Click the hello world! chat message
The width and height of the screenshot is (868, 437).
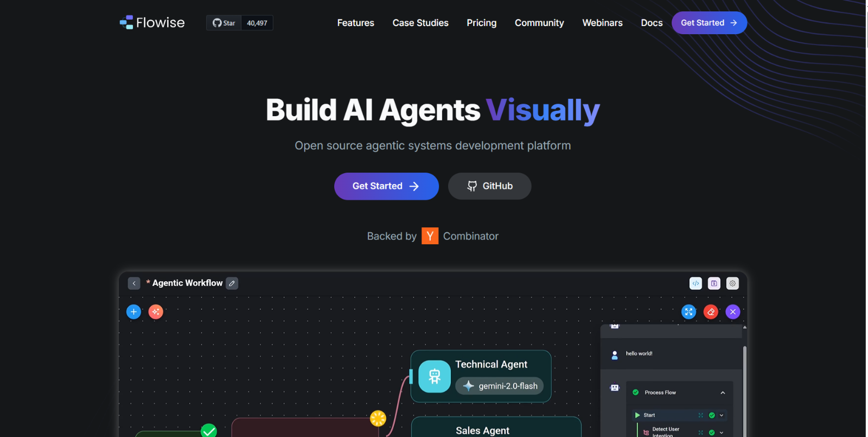pos(639,353)
